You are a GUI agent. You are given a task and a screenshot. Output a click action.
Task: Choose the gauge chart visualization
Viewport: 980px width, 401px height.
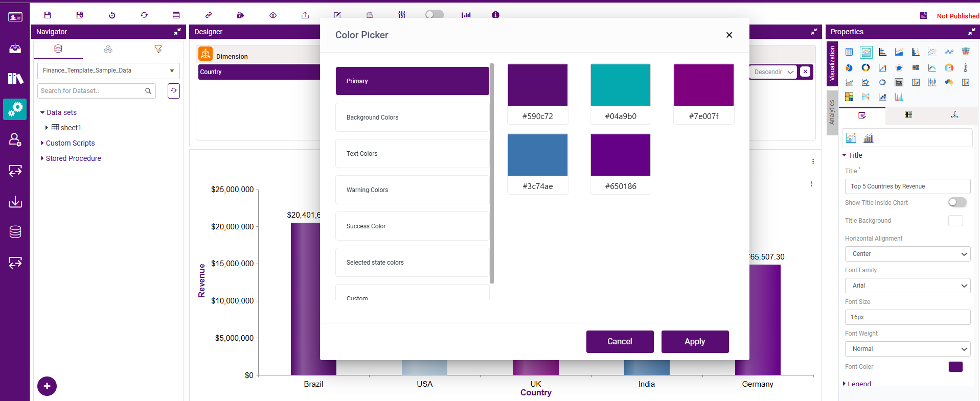pyautogui.click(x=949, y=68)
